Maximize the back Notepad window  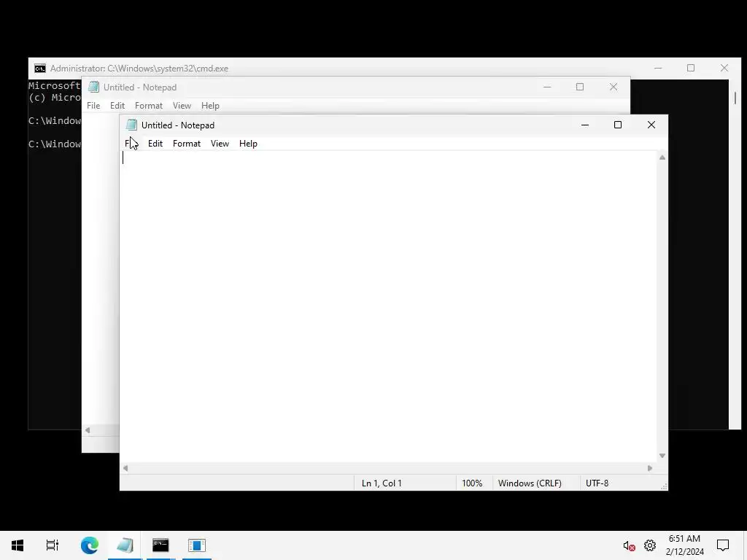pos(580,87)
